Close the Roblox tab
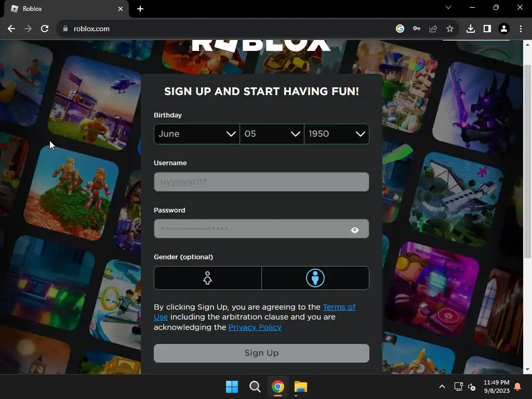This screenshot has width=532, height=399. (x=121, y=9)
